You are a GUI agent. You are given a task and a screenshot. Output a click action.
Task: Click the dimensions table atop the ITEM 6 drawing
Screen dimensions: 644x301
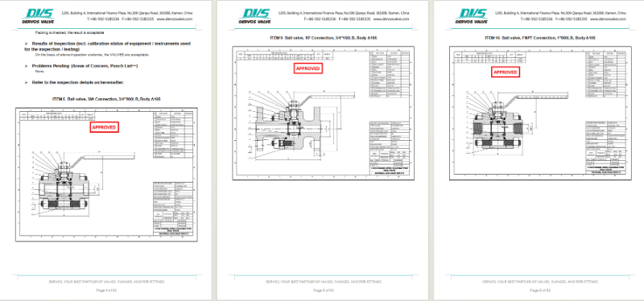click(x=57, y=116)
